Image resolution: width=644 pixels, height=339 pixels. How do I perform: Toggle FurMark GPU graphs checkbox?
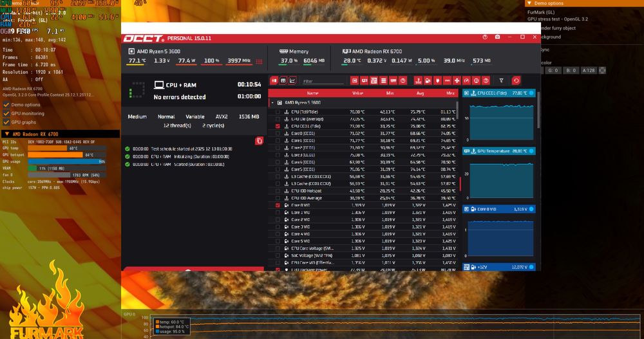tap(6, 122)
